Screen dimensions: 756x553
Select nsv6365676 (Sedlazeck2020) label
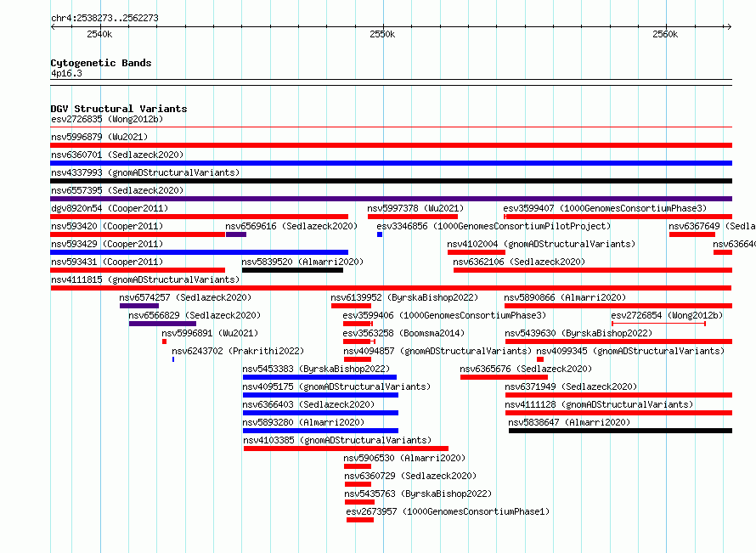pyautogui.click(x=526, y=369)
